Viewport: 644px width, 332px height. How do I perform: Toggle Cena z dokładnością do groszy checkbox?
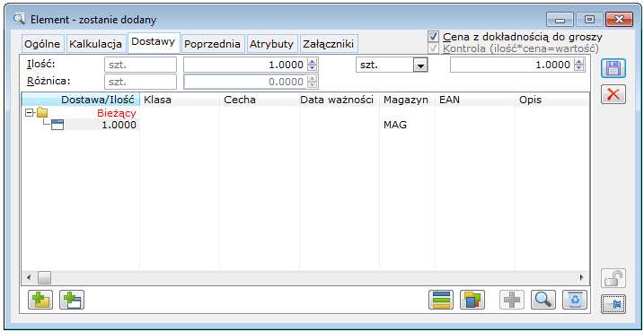click(433, 37)
